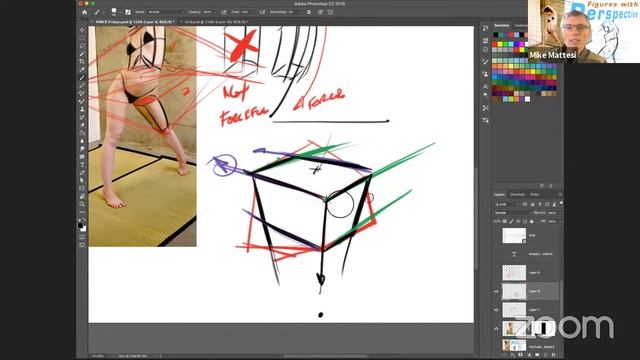Select the Layer 9 thumbnail

click(x=514, y=273)
